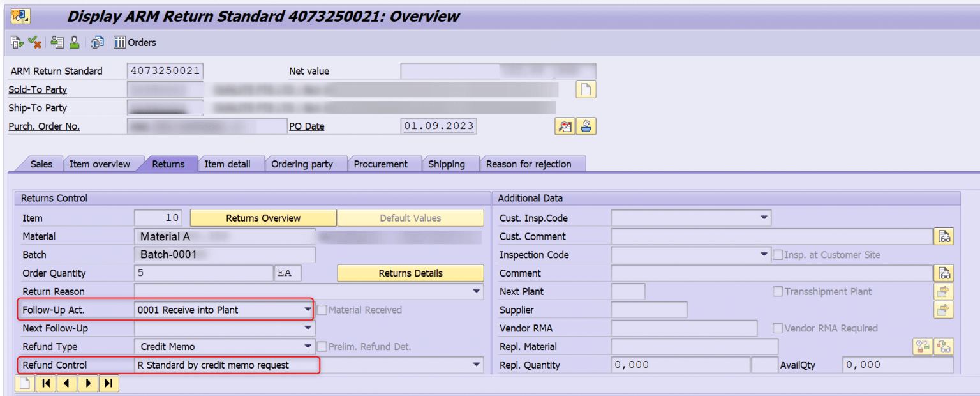
Task: Click the arrow icon next to Next Plant
Action: pos(944,291)
